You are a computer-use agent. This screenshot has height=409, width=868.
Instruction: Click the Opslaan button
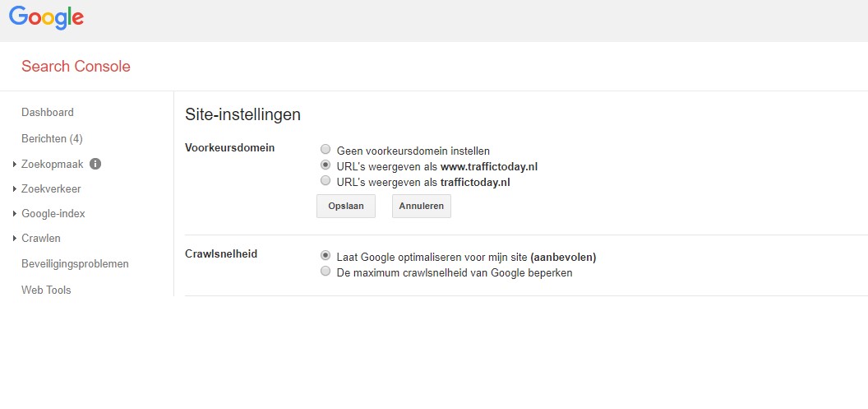(x=345, y=206)
